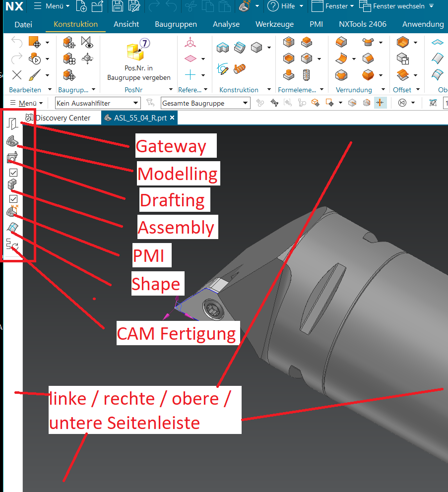Click the pink datum plane icon
This screenshot has height=492, width=448.
[x=190, y=59]
